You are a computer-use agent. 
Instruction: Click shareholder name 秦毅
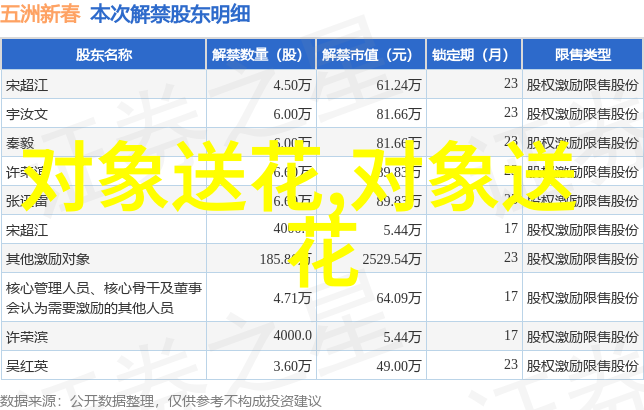(20, 143)
